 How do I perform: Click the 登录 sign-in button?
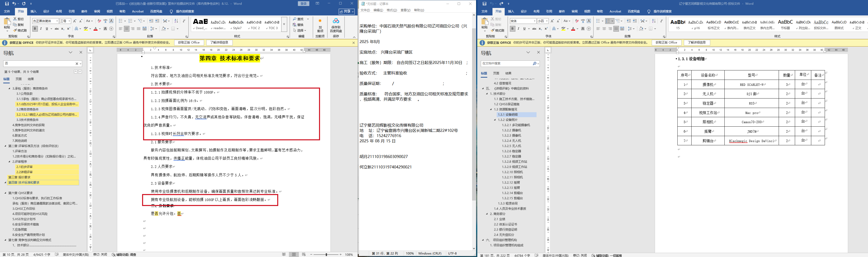pyautogui.click(x=304, y=3)
